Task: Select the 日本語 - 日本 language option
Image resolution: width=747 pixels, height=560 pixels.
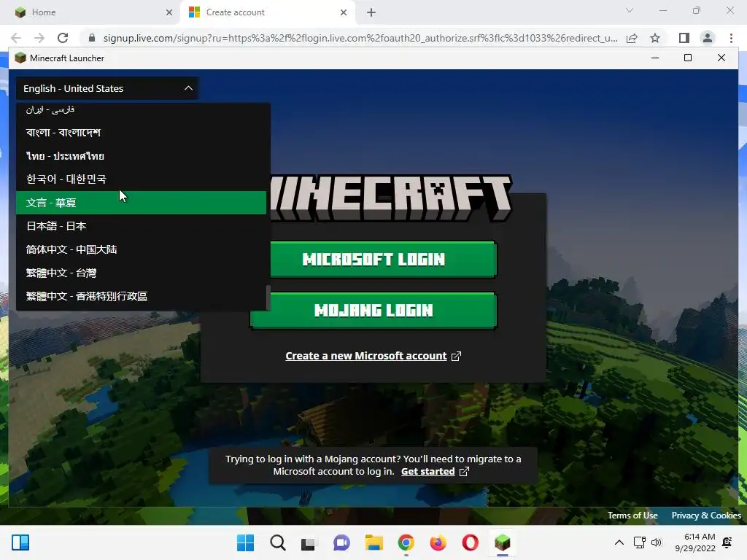Action: pyautogui.click(x=141, y=226)
